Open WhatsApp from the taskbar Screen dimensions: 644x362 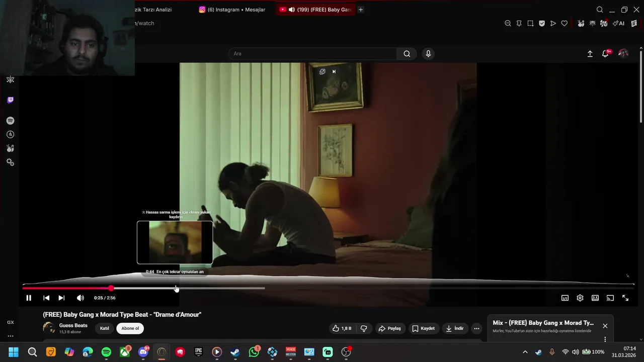(254, 352)
